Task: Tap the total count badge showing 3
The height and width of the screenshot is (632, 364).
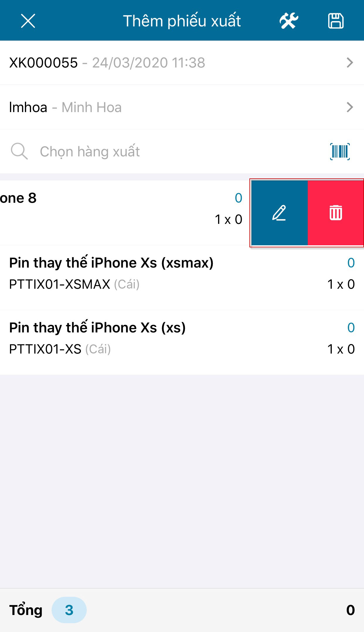Action: 69,610
